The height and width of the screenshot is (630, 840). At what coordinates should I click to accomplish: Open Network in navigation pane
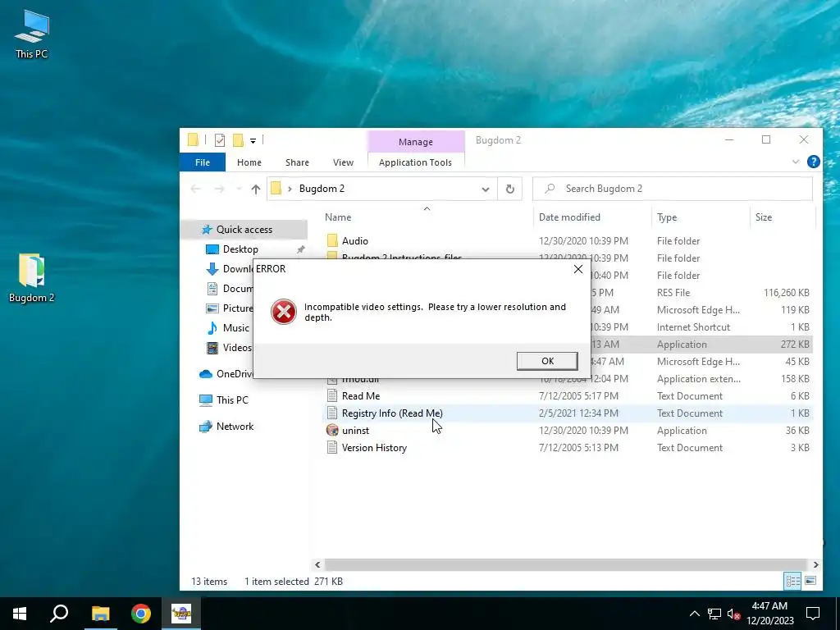pos(235,427)
